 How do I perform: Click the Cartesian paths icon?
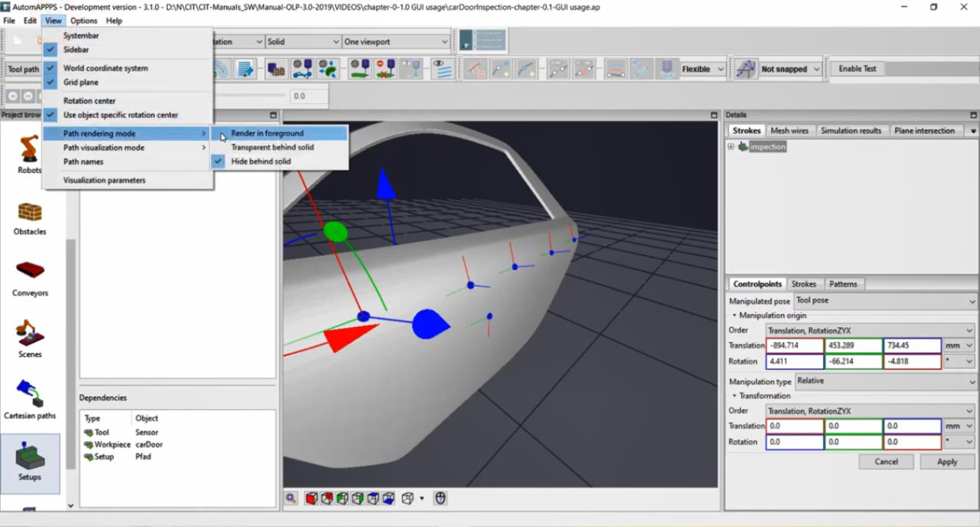[30, 399]
